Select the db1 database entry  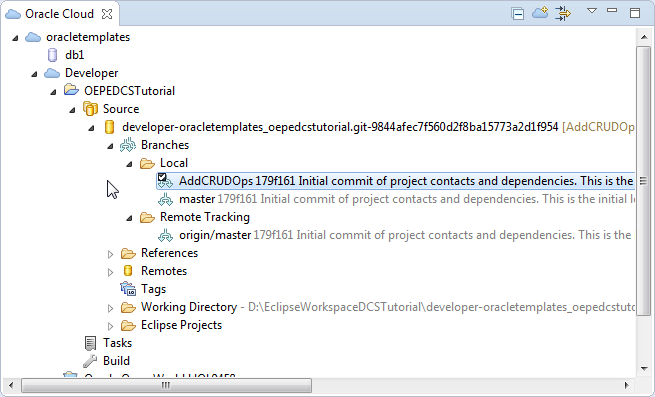click(75, 55)
